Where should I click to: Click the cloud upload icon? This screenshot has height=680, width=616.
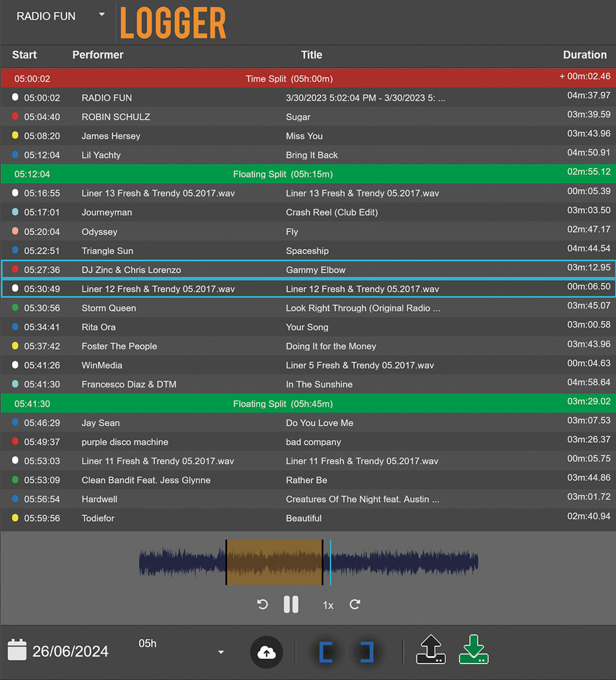pos(266,652)
